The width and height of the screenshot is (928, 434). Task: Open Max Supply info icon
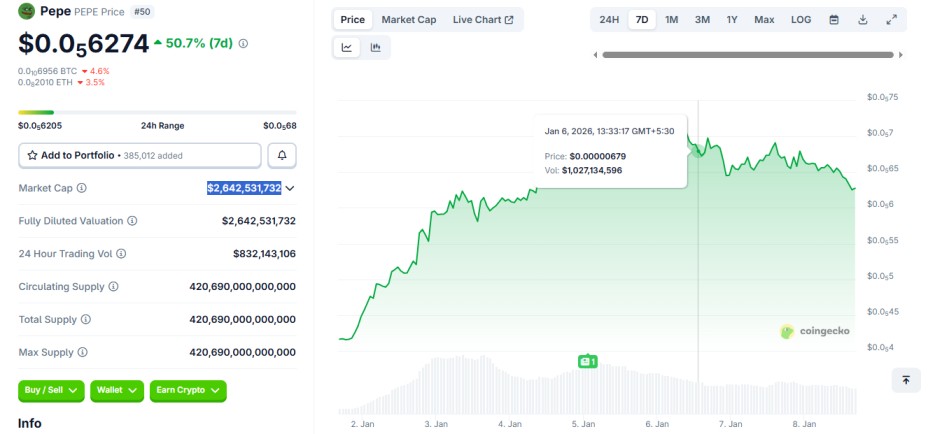(82, 352)
